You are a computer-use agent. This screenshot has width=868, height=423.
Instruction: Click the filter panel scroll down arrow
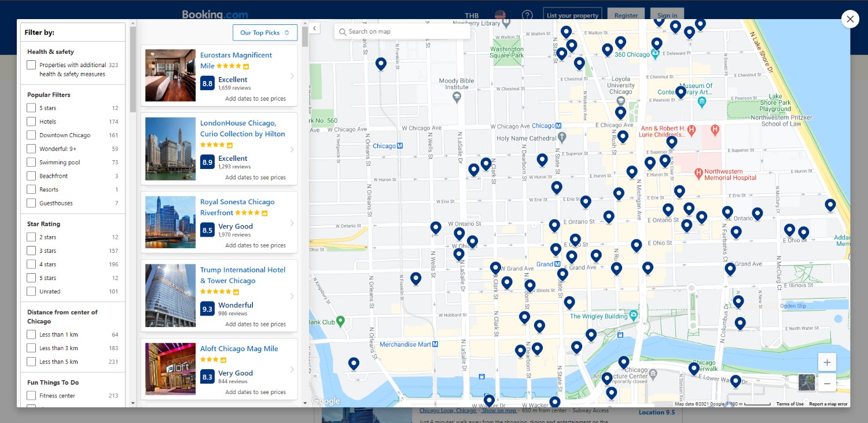point(133,403)
